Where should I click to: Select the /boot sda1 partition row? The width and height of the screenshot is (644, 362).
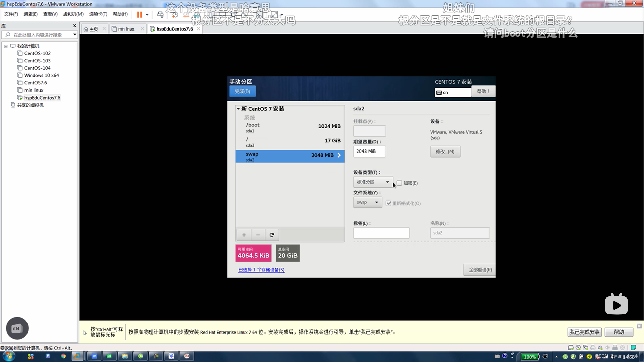290,127
